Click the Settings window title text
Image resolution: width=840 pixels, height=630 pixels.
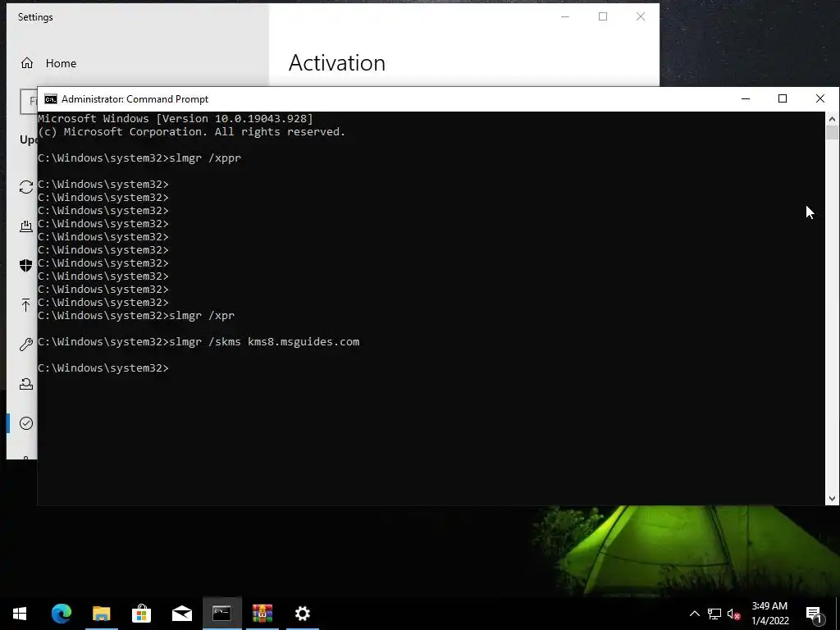35,17
